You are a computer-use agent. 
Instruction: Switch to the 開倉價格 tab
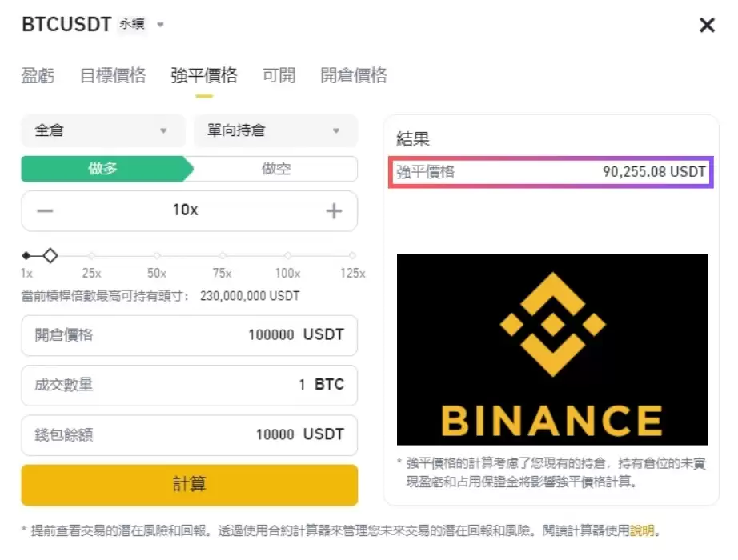354,74
